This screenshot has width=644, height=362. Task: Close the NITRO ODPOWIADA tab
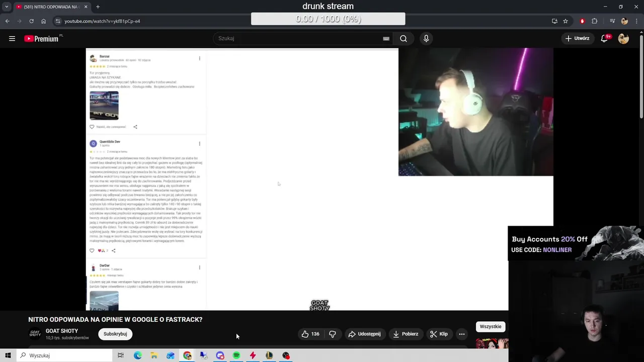pyautogui.click(x=86, y=7)
